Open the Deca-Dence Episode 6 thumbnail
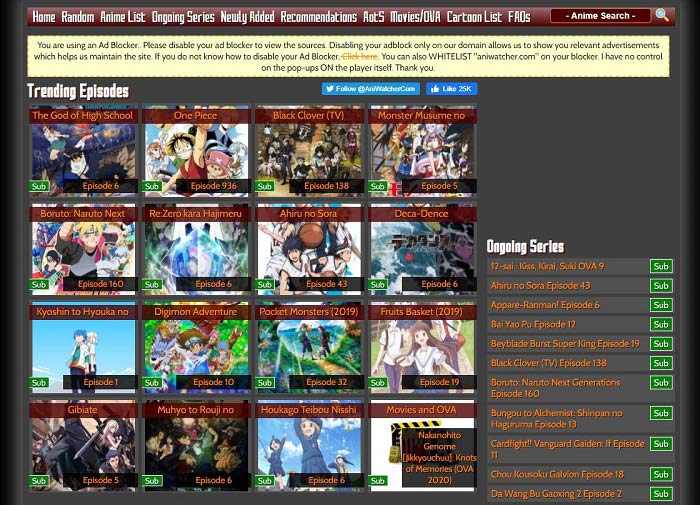 point(422,249)
